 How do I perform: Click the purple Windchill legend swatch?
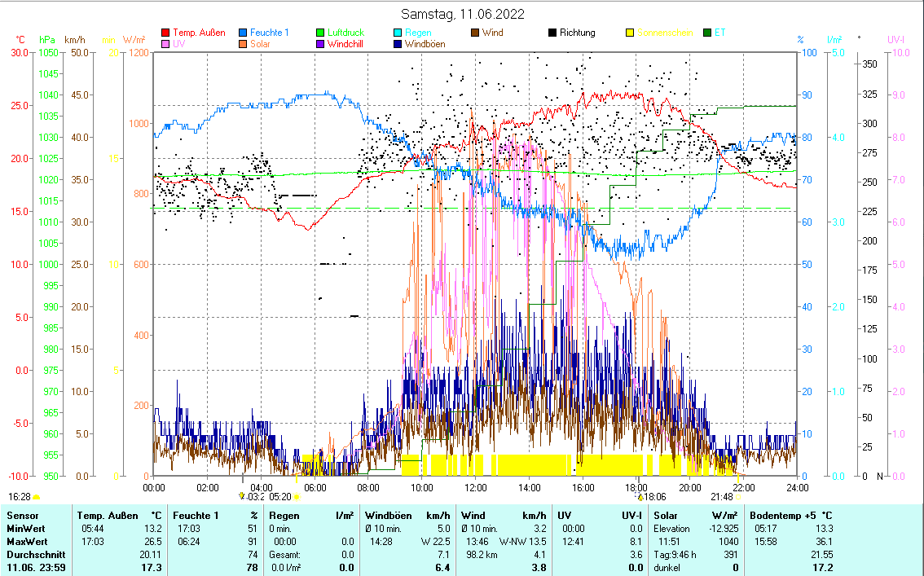click(x=320, y=44)
